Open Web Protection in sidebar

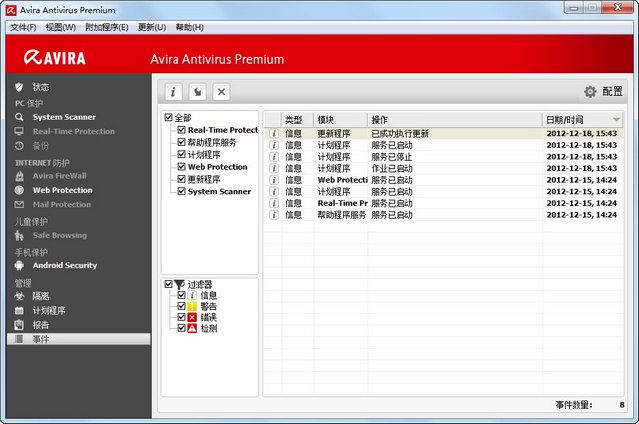point(62,190)
